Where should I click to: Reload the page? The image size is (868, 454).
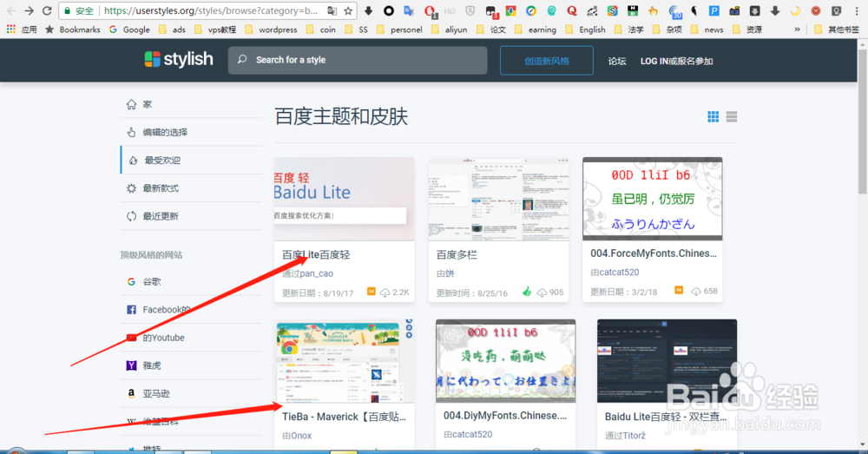pyautogui.click(x=47, y=10)
